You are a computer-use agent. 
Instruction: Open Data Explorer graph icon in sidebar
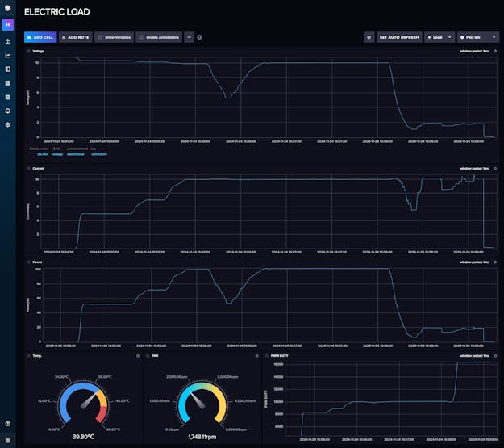click(x=8, y=55)
